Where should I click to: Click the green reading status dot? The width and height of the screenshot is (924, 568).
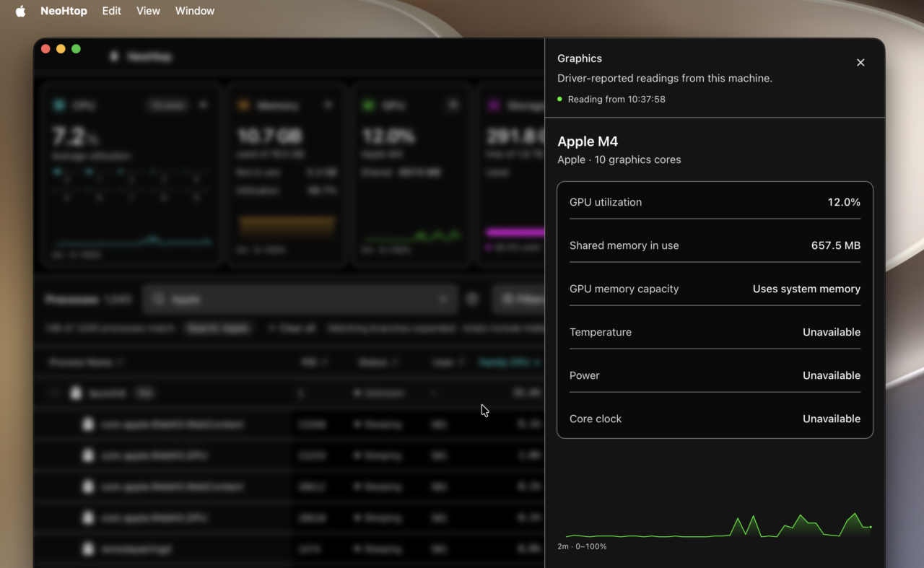pyautogui.click(x=559, y=99)
